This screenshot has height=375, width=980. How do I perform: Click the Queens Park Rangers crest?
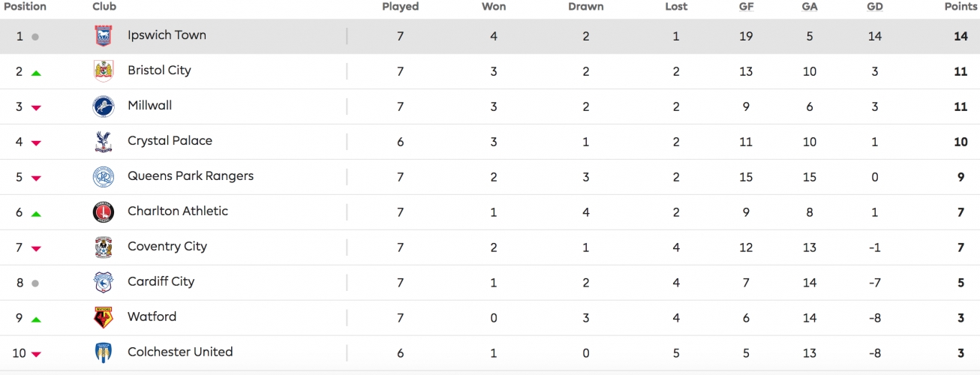point(103,177)
